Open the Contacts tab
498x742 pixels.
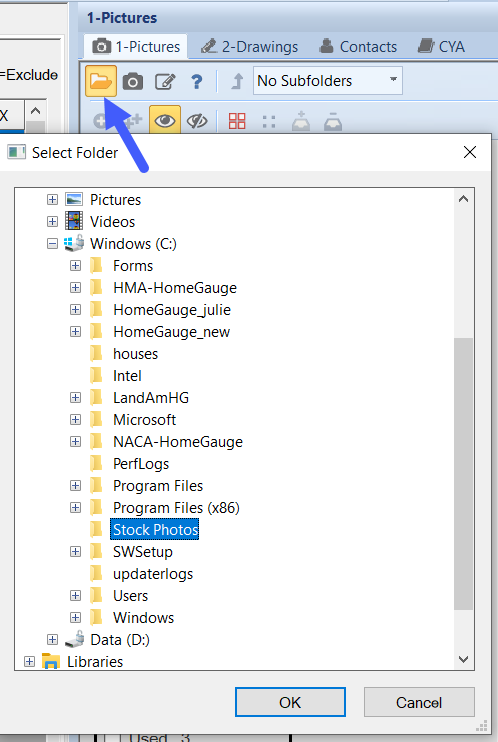click(358, 47)
